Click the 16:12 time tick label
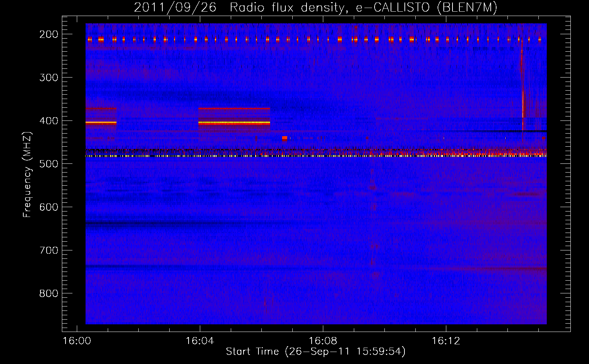The width and height of the screenshot is (589, 364). click(446, 341)
